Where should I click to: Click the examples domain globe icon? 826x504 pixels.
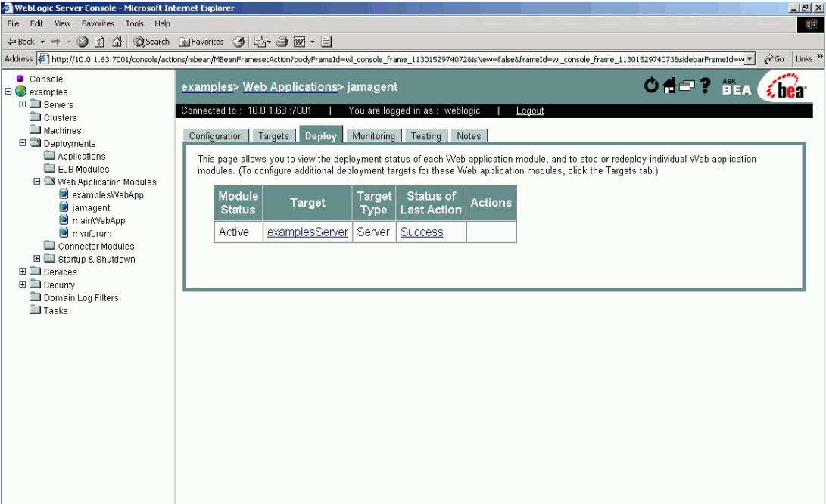coord(21,92)
